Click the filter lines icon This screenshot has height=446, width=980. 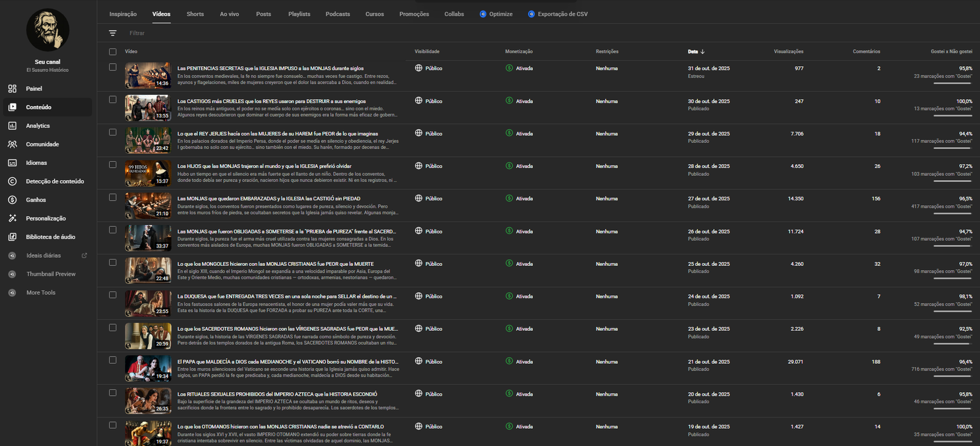(x=113, y=33)
